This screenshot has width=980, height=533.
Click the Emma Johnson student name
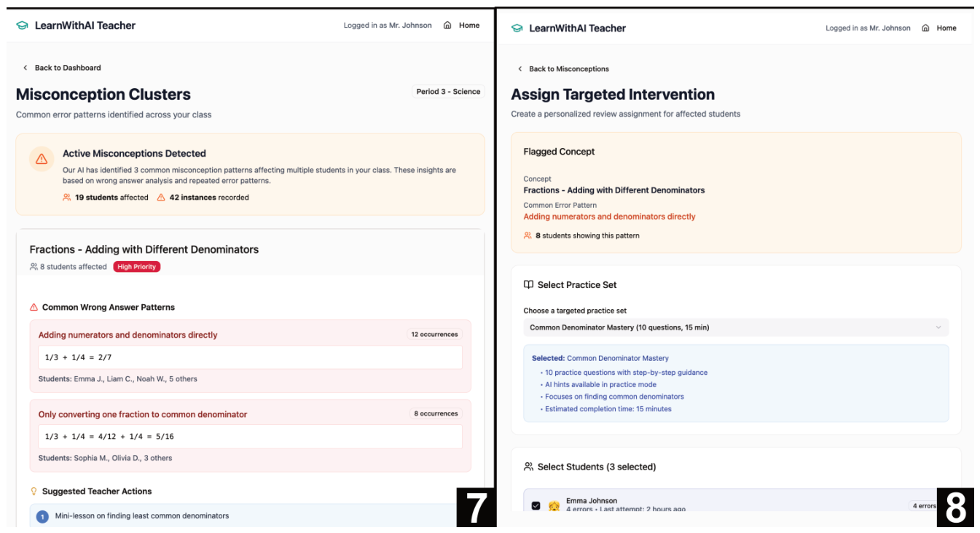click(592, 501)
